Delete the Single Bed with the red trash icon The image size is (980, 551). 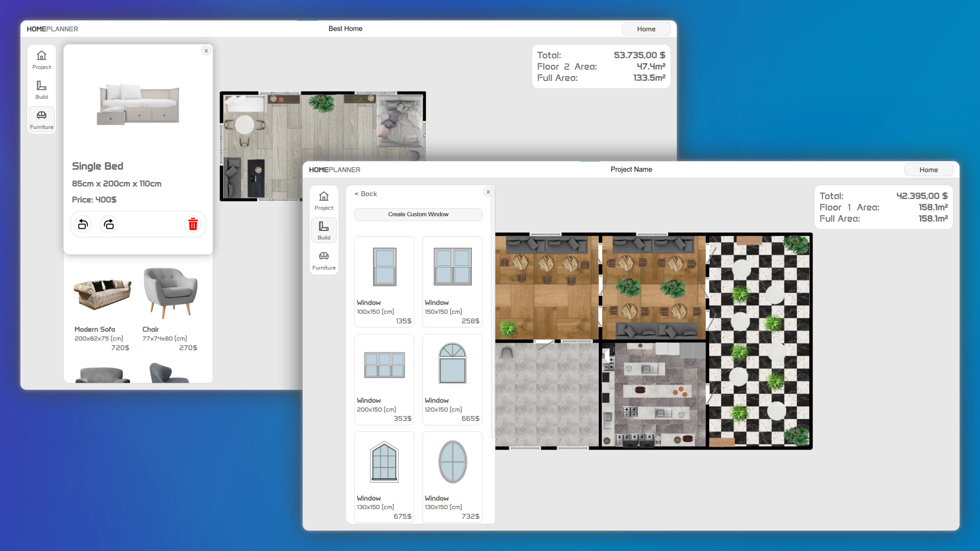pos(193,224)
